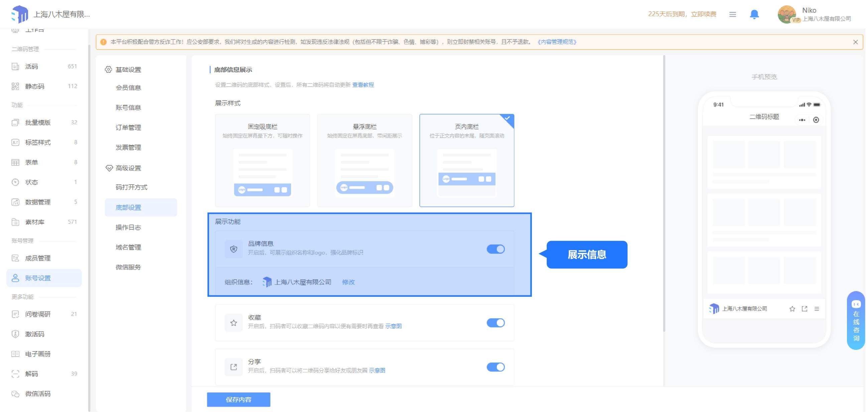This screenshot has width=868, height=412.
Task: Open 域名管理 settings page
Action: pyautogui.click(x=128, y=247)
